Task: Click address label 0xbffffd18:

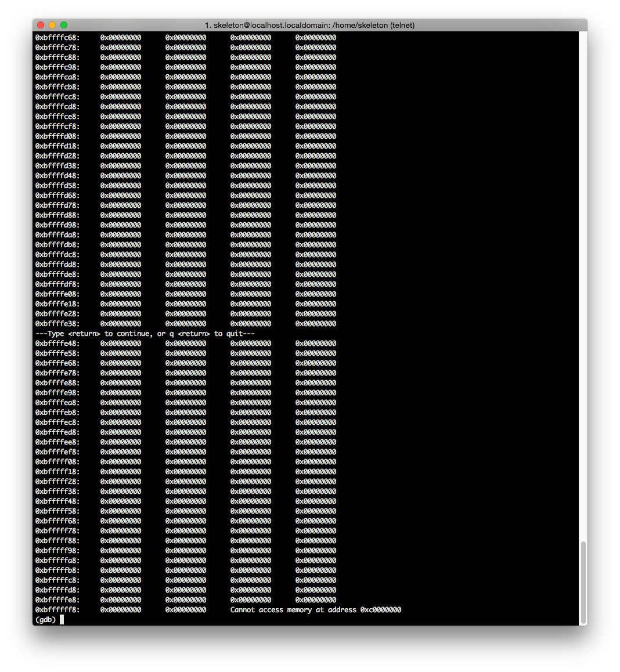Action: (x=57, y=146)
